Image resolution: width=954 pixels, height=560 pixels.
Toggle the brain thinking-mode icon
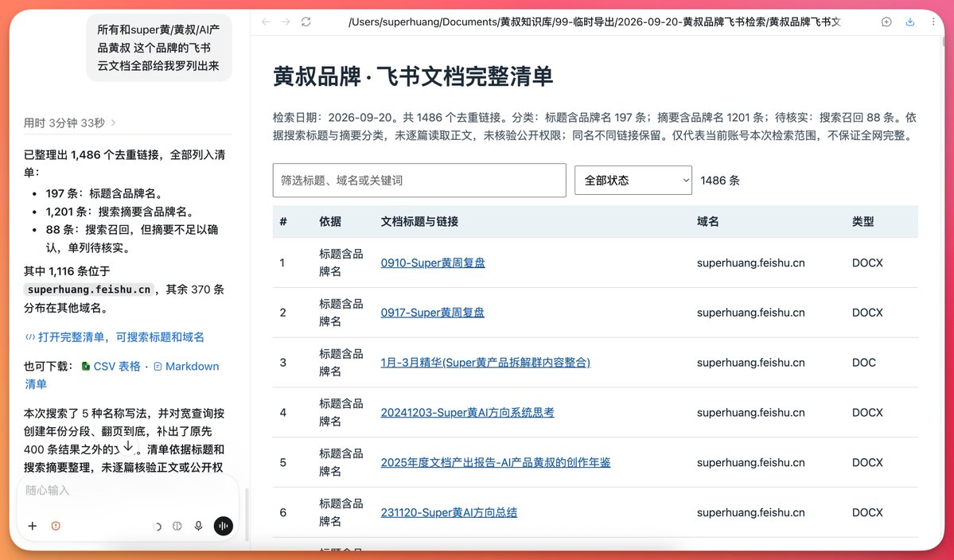[x=177, y=526]
